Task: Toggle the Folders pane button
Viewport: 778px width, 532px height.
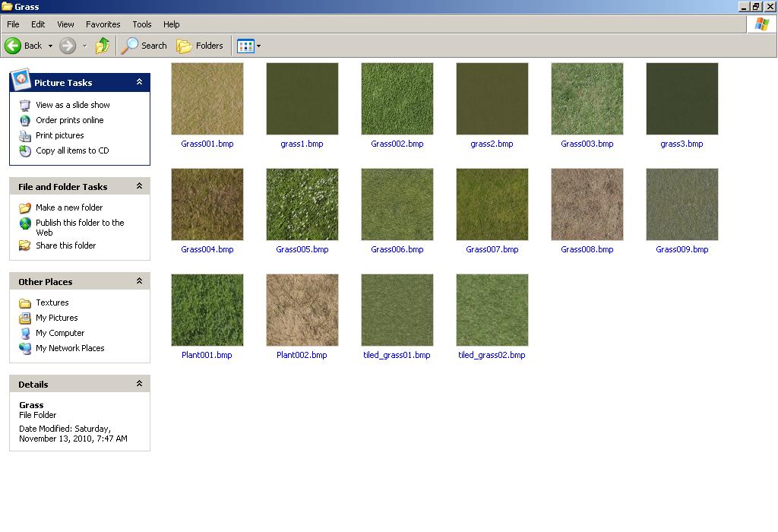Action: (x=200, y=46)
